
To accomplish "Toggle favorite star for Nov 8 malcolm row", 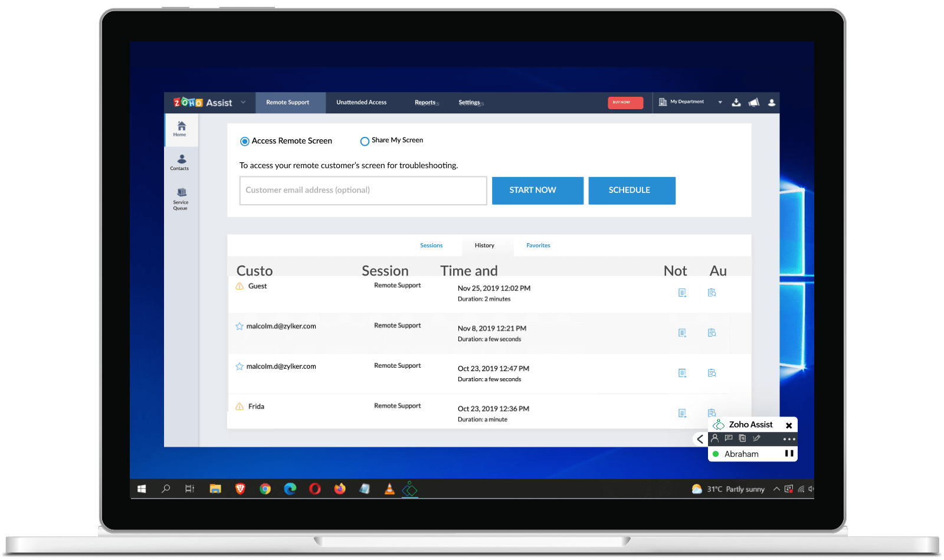I will [x=240, y=326].
